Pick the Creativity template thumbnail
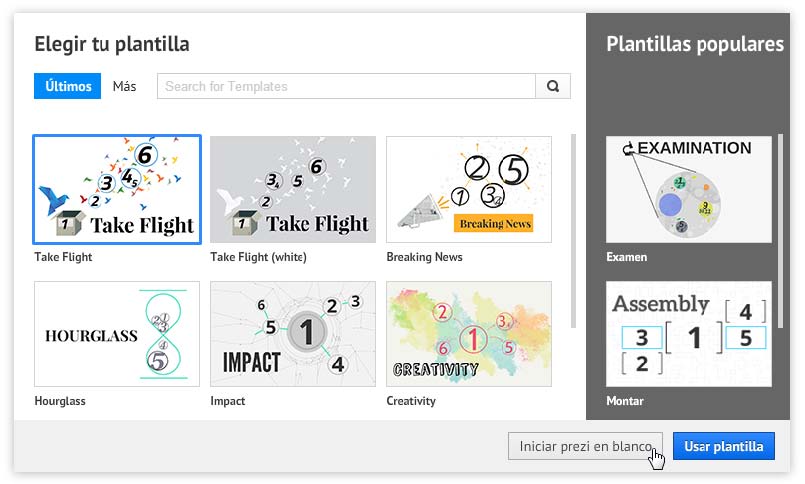 [469, 334]
